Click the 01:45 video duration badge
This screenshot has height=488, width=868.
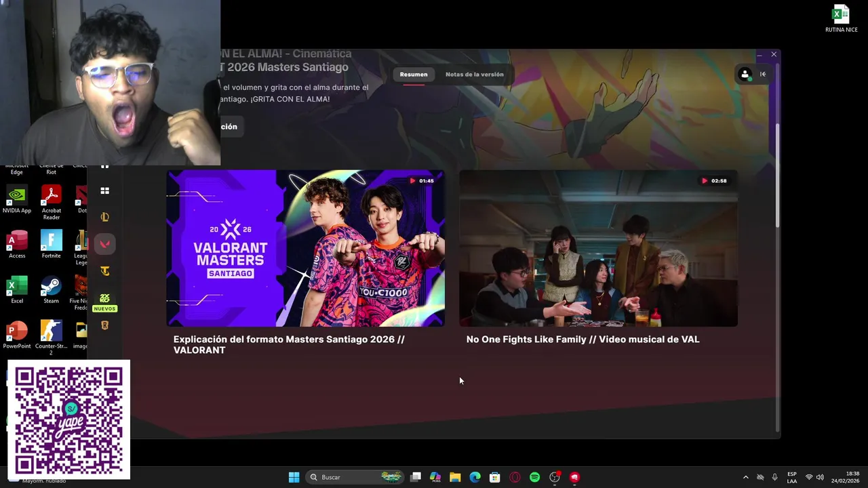click(x=421, y=181)
